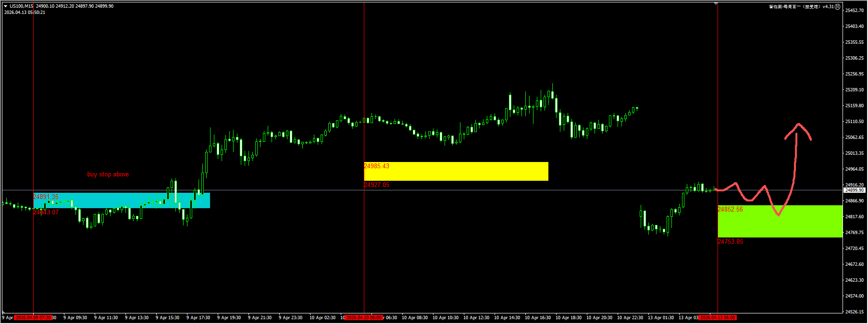Click the 24852.56 price label
This screenshot has height=324, width=868.
[x=730, y=210]
